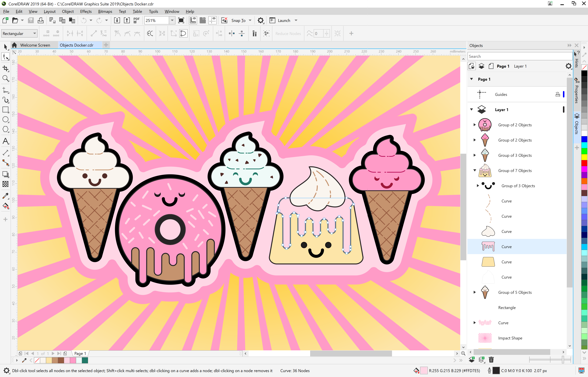Select the Zoom tool in the toolbox
Image resolution: width=588 pixels, height=377 pixels.
click(x=5, y=78)
